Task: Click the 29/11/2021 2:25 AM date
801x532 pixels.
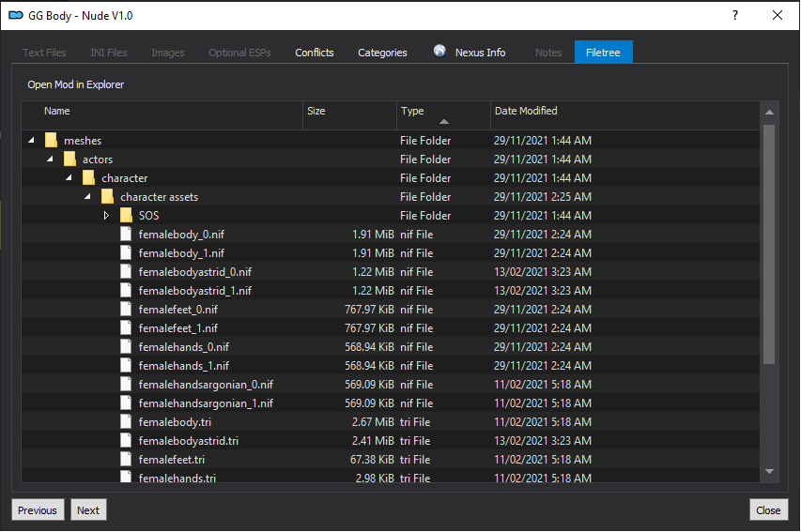Action: tap(543, 196)
